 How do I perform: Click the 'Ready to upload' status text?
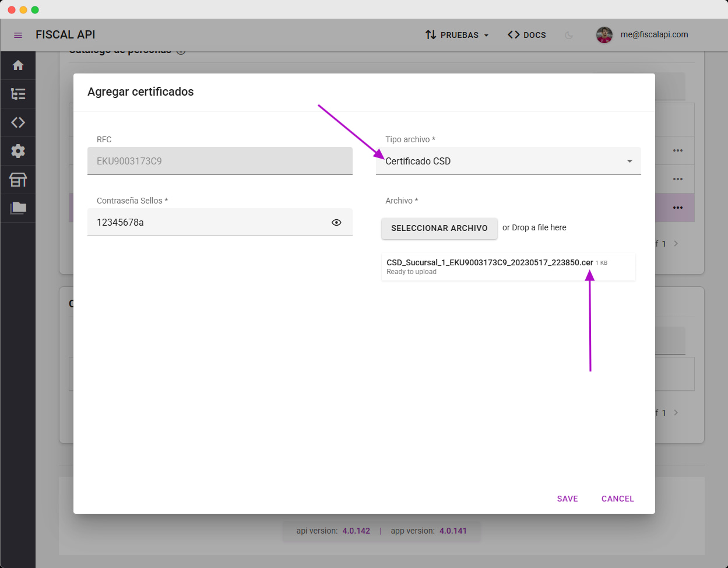point(412,272)
